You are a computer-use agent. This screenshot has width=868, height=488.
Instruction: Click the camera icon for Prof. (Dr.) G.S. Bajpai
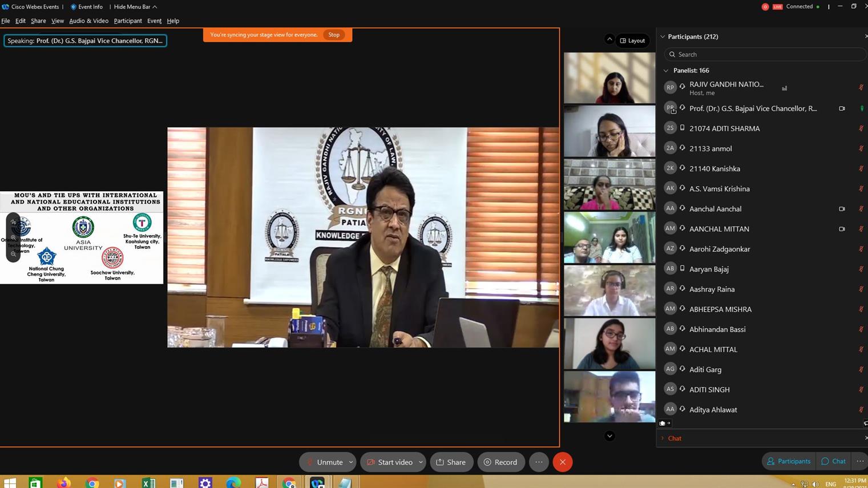click(x=842, y=108)
